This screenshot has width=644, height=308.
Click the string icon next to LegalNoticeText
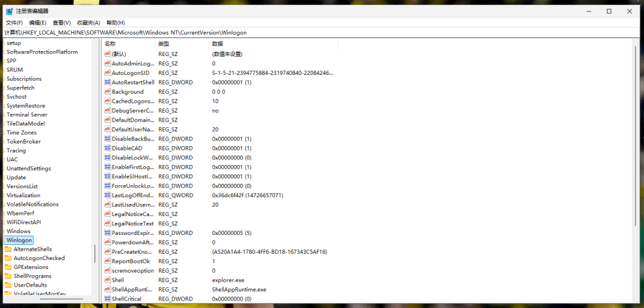(x=108, y=224)
